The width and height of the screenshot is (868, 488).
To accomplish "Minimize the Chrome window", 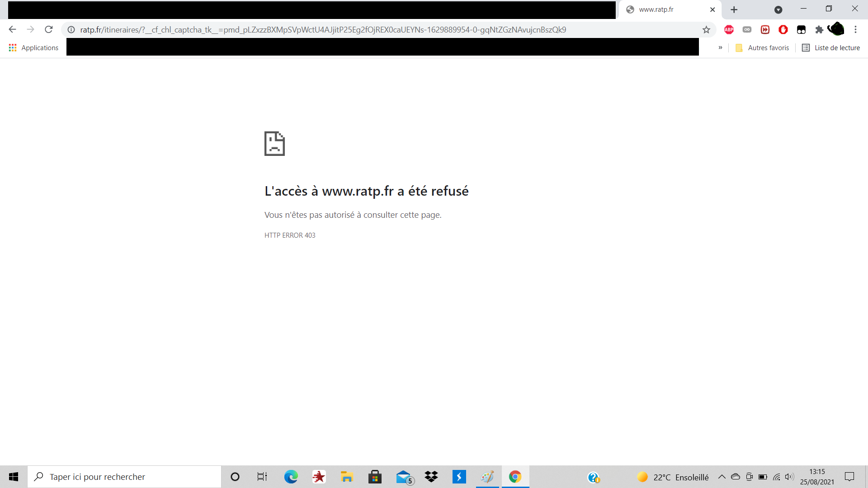I will coord(803,9).
